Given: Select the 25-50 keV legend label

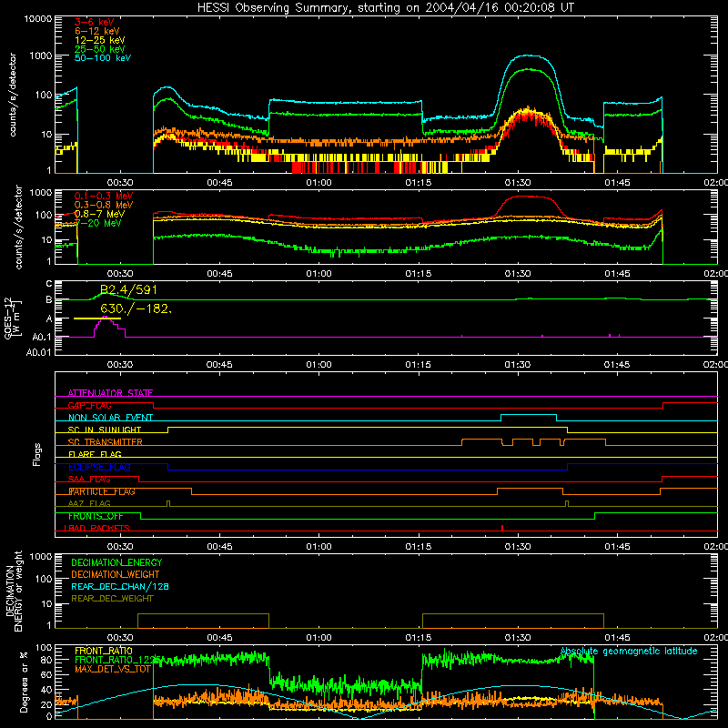Looking at the screenshot, I should [x=99, y=49].
